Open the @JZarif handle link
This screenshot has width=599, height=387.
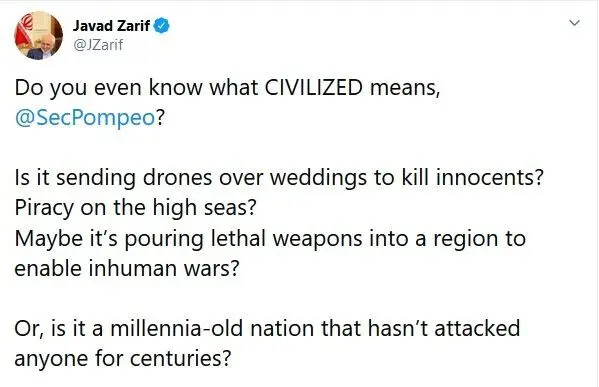click(98, 45)
